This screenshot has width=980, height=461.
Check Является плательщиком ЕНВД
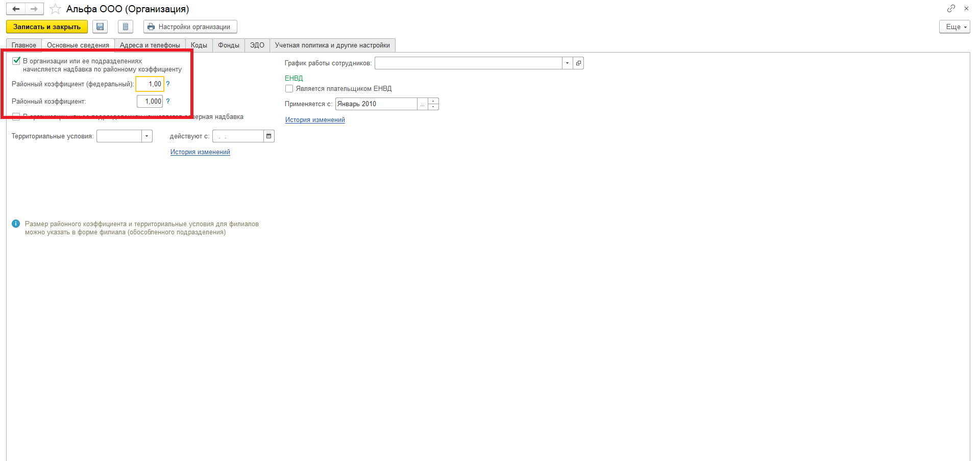pyautogui.click(x=289, y=88)
